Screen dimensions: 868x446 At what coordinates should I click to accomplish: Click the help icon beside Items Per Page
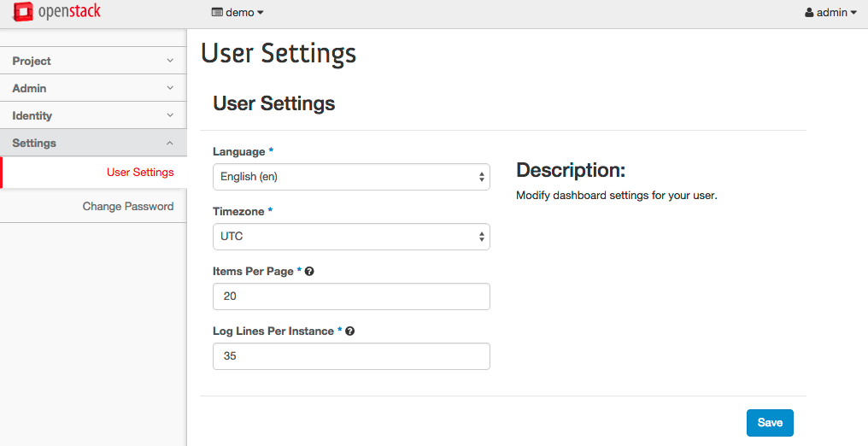tap(309, 271)
